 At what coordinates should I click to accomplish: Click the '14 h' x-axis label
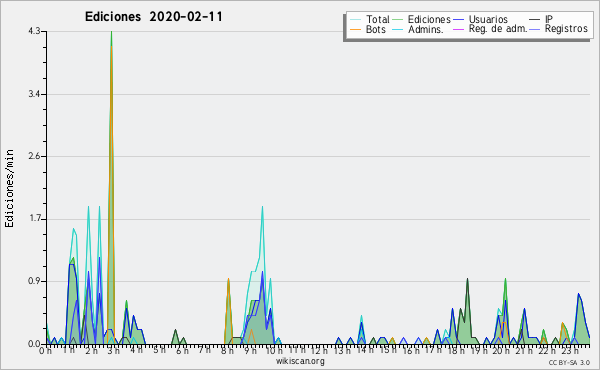coord(365,350)
